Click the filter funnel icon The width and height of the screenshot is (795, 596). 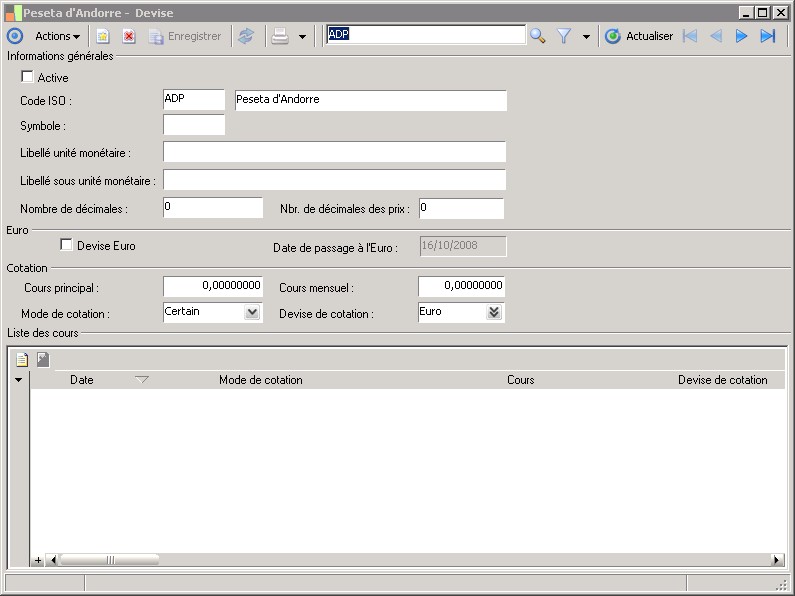point(564,36)
